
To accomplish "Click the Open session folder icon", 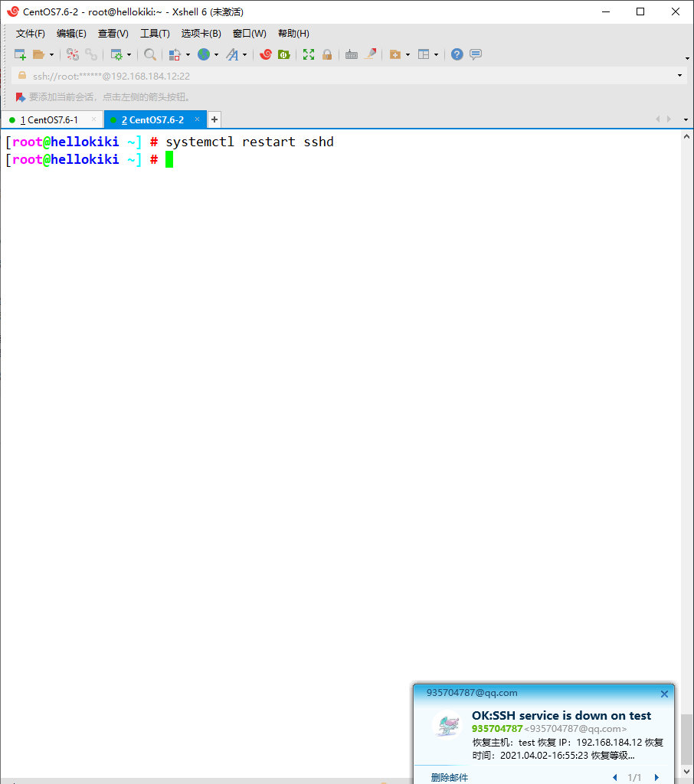I will click(x=38, y=54).
